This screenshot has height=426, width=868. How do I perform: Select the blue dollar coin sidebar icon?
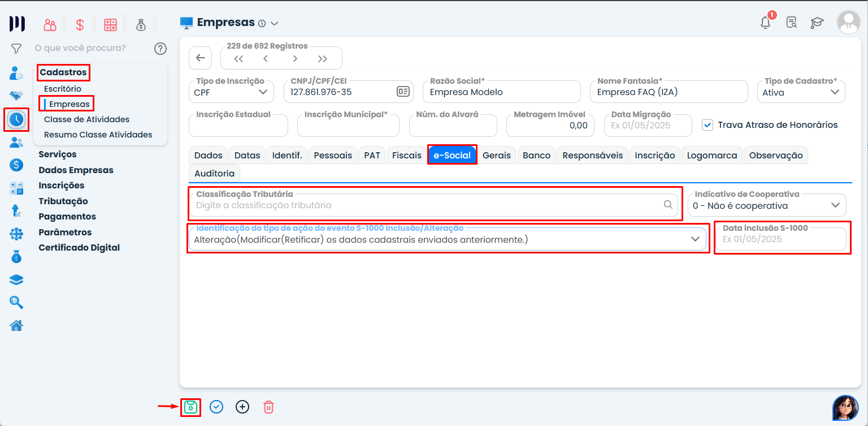(x=16, y=165)
